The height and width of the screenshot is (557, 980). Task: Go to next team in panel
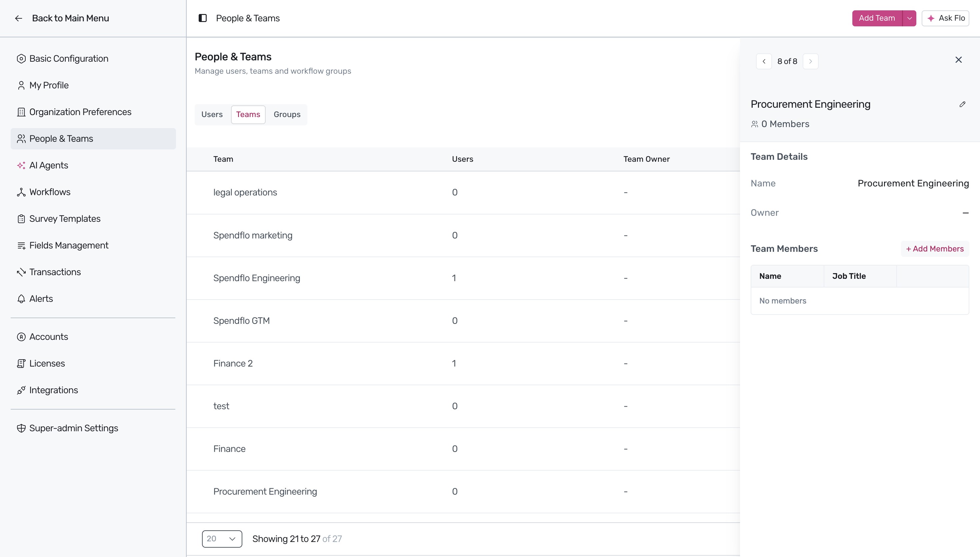point(810,61)
